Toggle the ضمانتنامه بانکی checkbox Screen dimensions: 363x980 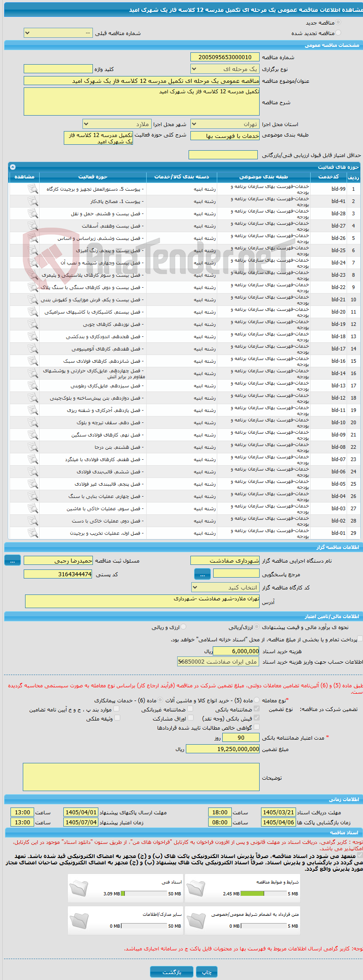tap(257, 709)
